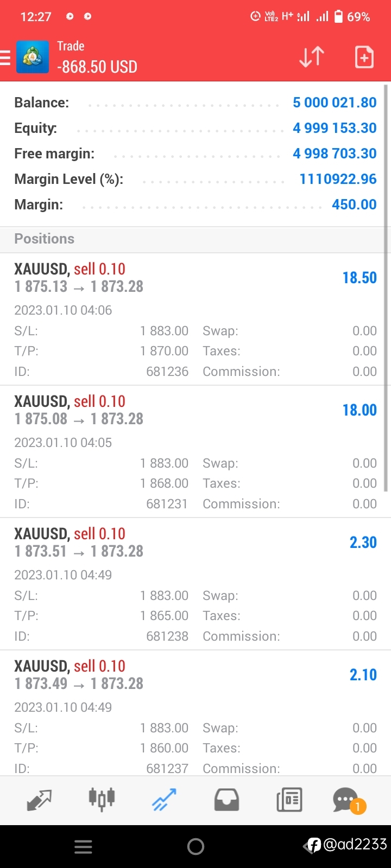The image size is (391, 868).
Task: Sort positions with the up-down arrows icon
Action: tap(312, 57)
